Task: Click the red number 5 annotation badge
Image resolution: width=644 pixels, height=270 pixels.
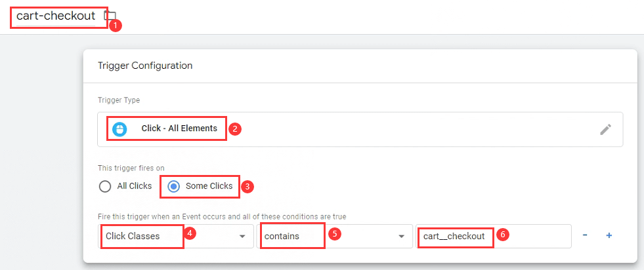Action: (335, 235)
